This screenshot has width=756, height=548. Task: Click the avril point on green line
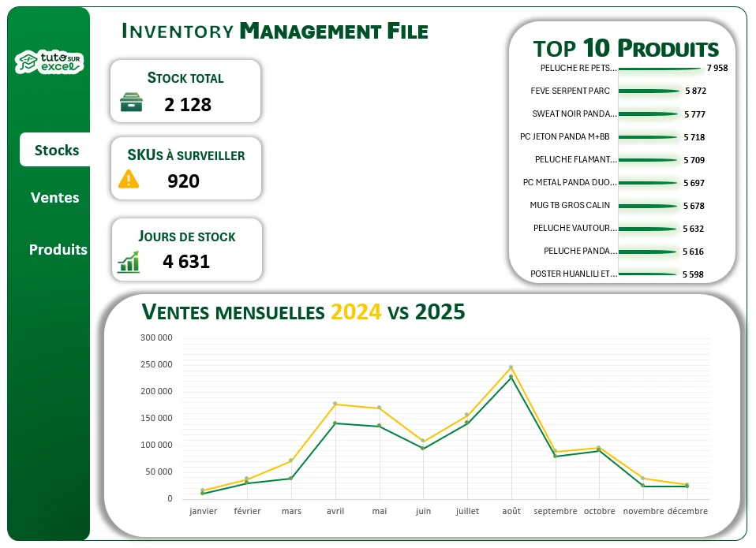click(335, 423)
